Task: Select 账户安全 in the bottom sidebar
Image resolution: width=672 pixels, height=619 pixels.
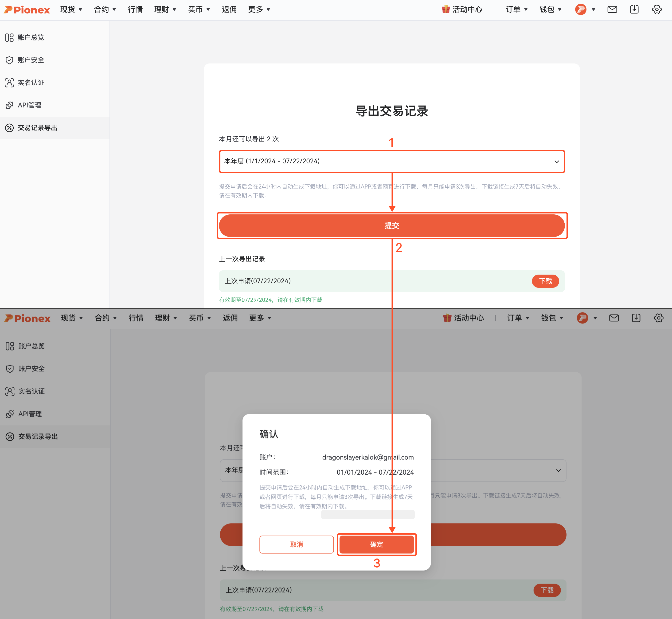Action: pyautogui.click(x=55, y=369)
